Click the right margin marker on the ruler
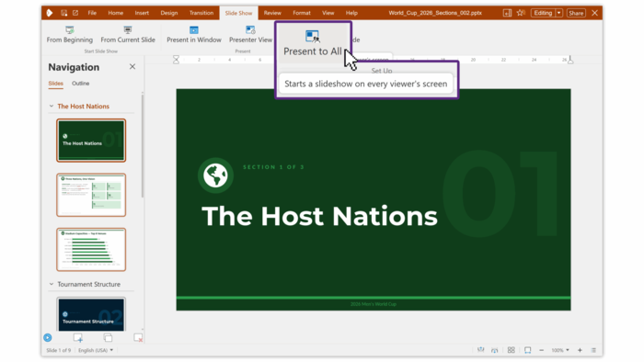Screen dimensions: 644x362 [570, 60]
